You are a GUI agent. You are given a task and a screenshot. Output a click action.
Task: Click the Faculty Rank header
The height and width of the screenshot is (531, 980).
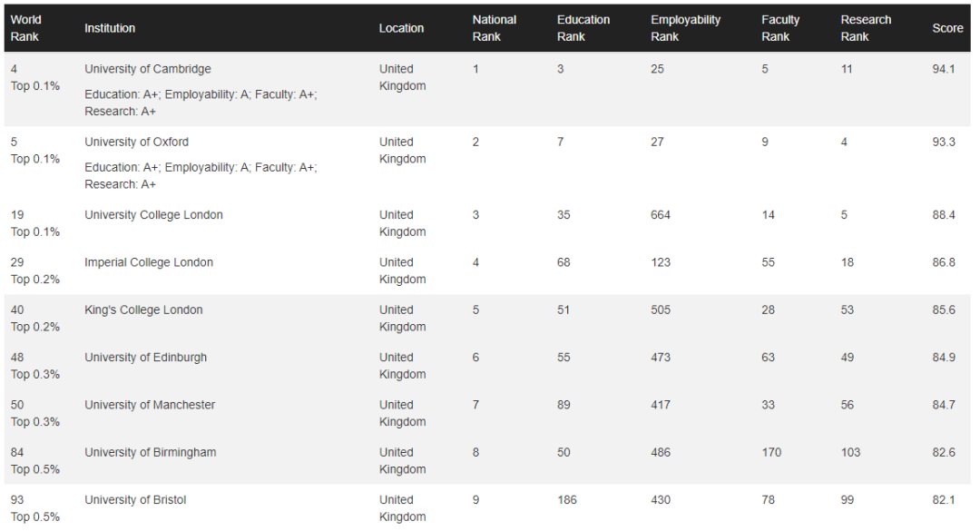780,28
